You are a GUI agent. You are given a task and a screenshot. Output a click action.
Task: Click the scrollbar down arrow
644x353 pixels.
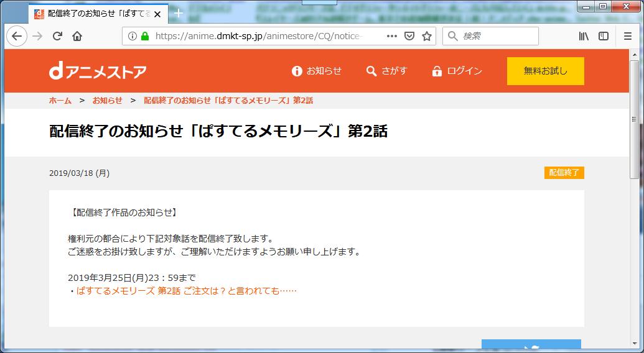pyautogui.click(x=634, y=343)
